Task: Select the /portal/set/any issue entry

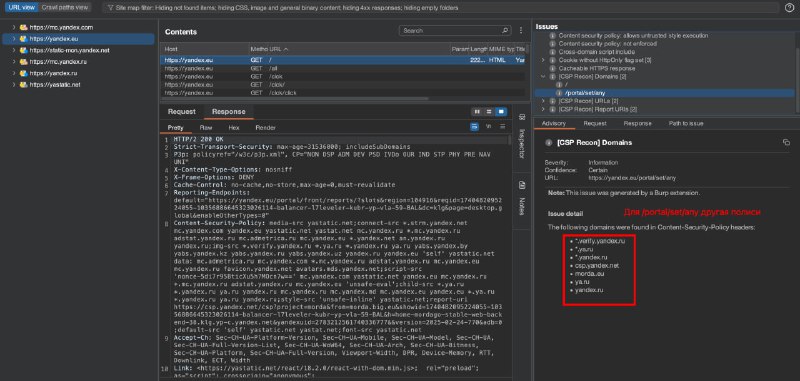Action: pos(665,93)
